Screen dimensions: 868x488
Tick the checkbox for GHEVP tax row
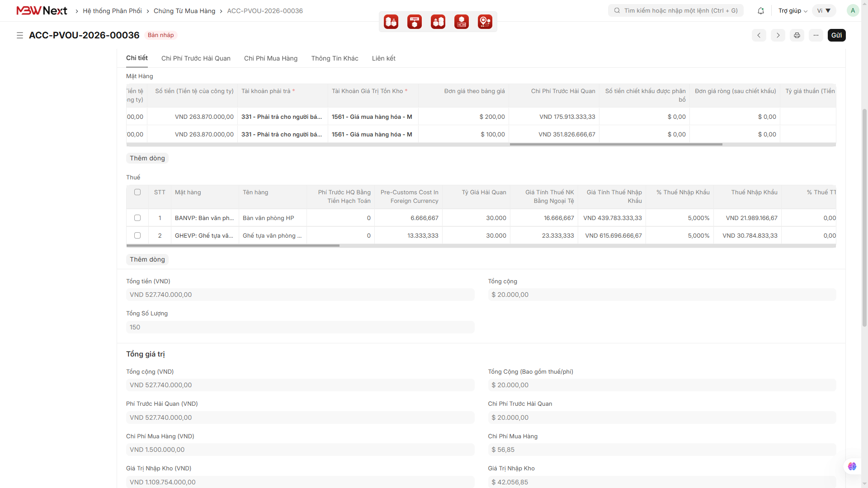pyautogui.click(x=137, y=235)
